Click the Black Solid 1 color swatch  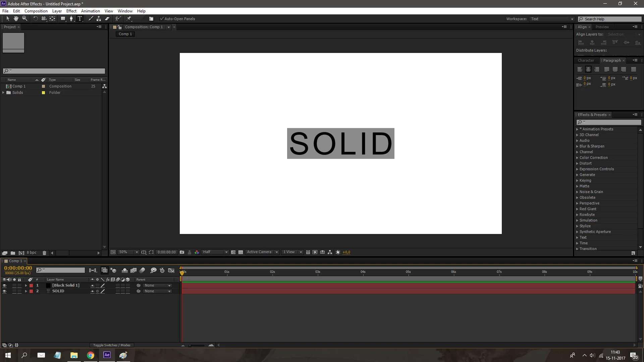tap(48, 286)
